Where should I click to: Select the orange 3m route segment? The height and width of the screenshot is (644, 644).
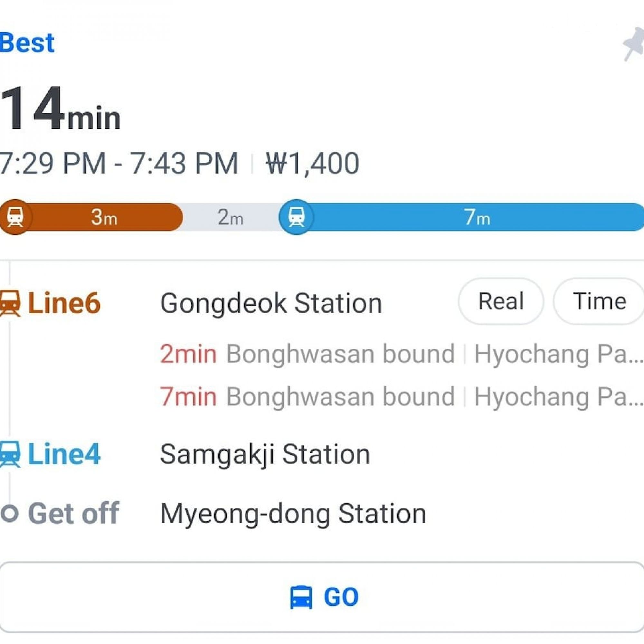[x=104, y=217]
